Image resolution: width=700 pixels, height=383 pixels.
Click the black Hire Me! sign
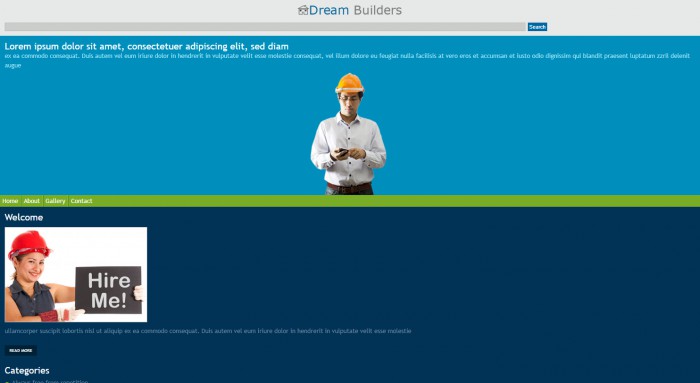(108, 290)
